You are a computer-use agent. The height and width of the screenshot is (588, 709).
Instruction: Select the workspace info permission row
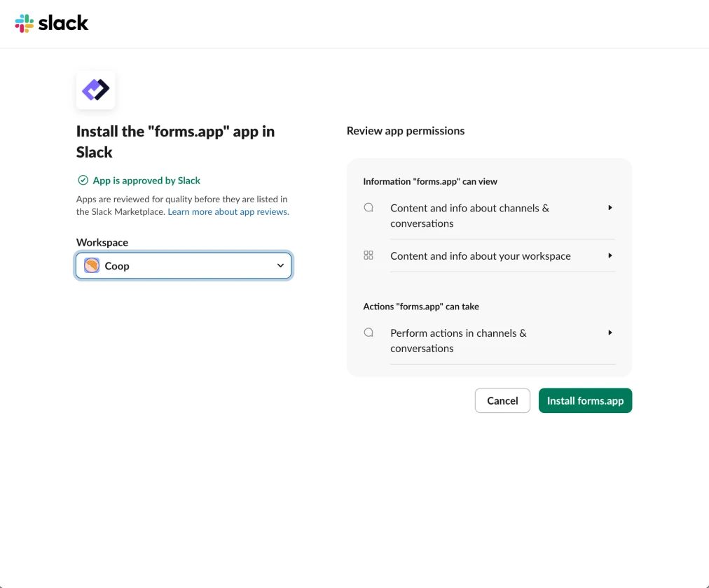coord(481,255)
